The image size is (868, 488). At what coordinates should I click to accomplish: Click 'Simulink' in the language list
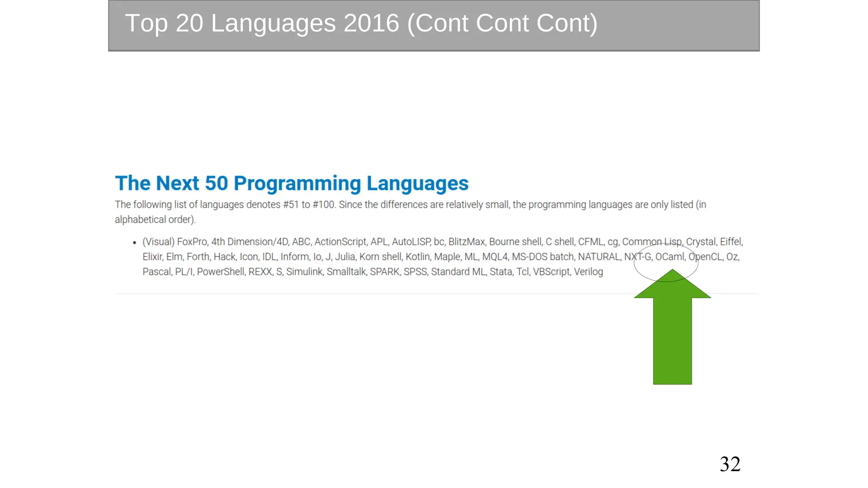[304, 272]
